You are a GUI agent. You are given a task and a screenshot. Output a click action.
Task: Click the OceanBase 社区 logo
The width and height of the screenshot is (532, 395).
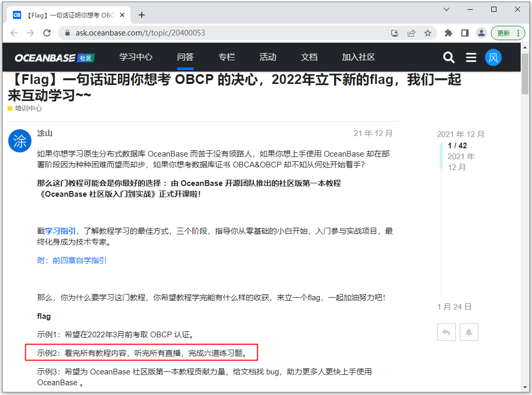click(54, 58)
